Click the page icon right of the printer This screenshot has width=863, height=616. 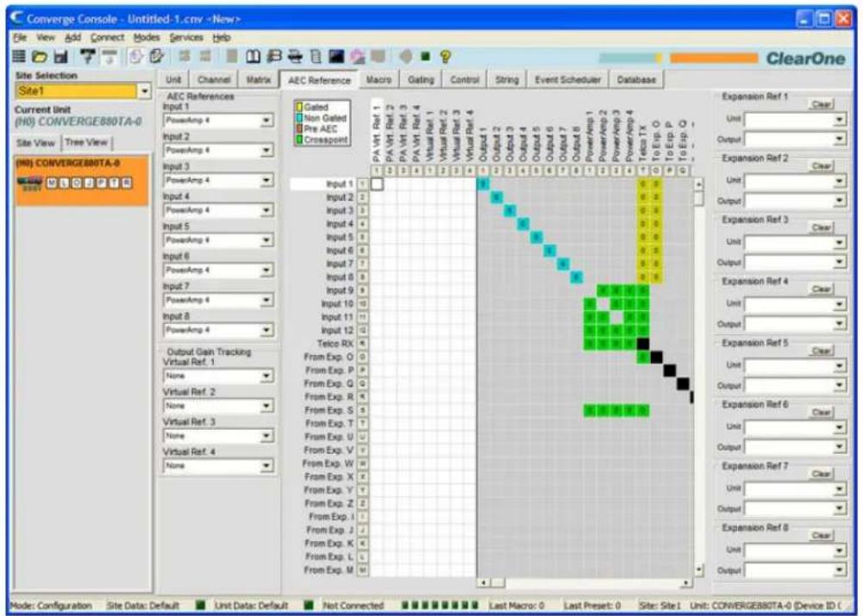tap(316, 56)
